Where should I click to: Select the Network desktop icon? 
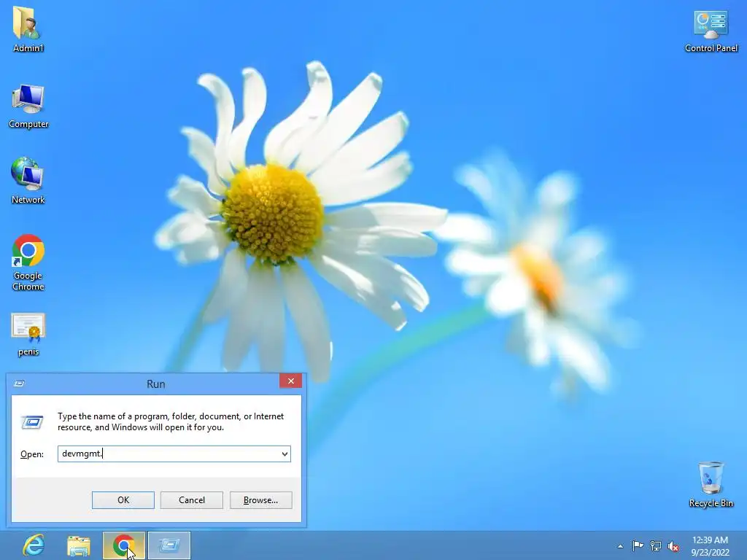(28, 181)
